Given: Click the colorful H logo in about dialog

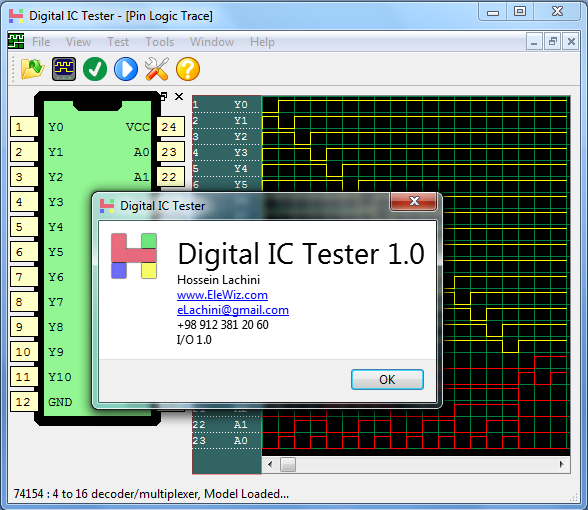Looking at the screenshot, I should click(x=134, y=256).
